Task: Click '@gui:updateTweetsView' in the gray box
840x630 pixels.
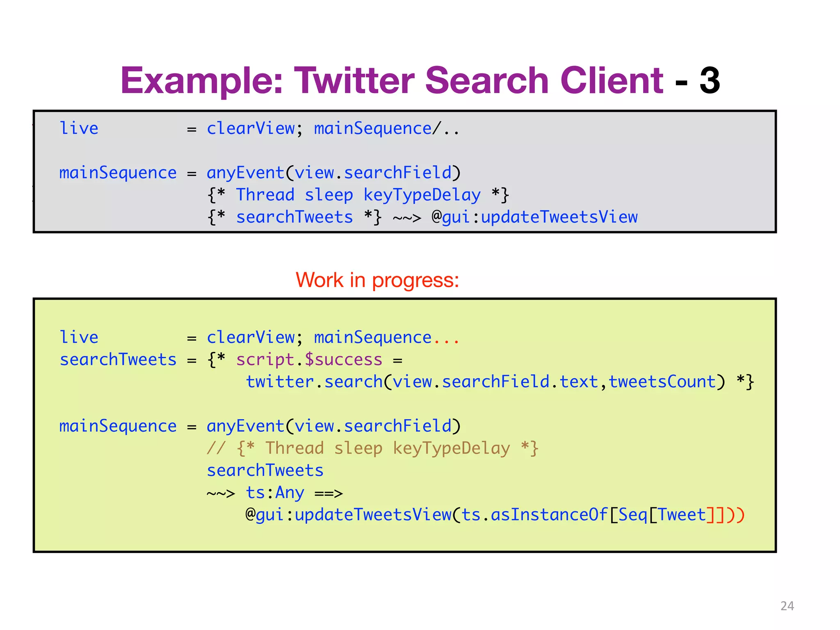Action: 534,217
